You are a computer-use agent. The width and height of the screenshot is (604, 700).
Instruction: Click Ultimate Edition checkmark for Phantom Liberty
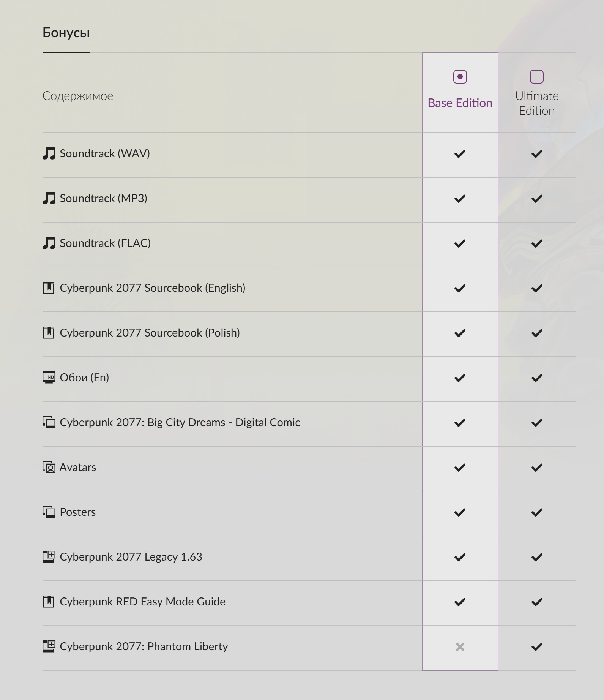click(537, 647)
